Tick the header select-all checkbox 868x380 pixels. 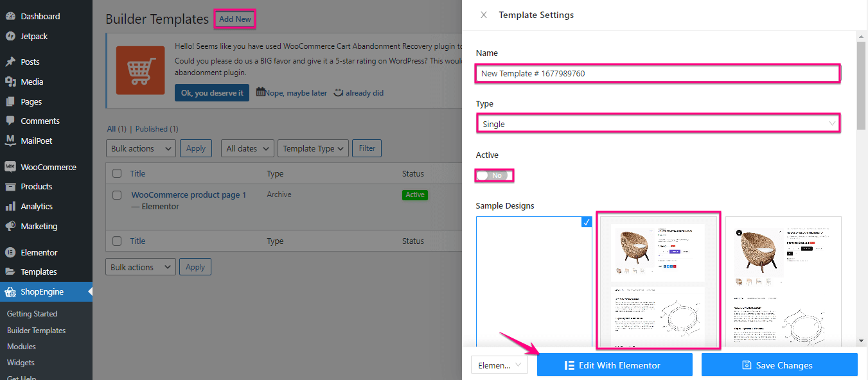click(117, 173)
